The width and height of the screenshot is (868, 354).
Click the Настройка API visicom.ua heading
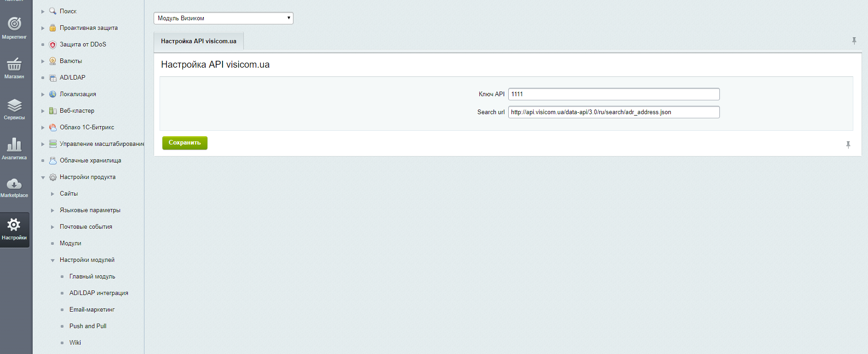click(215, 64)
